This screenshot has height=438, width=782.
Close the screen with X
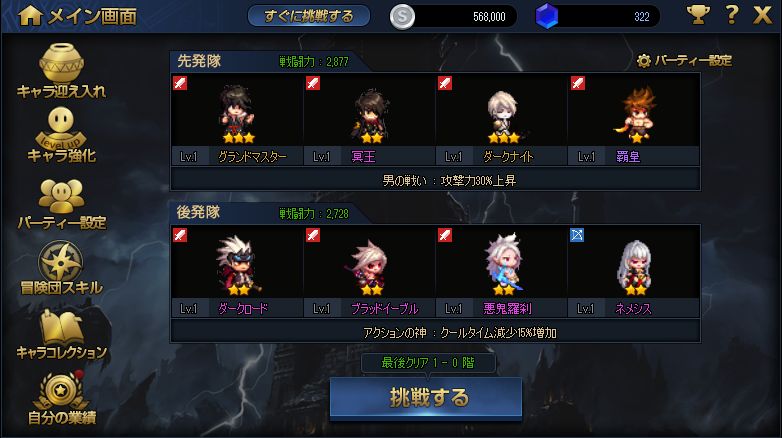[762, 15]
